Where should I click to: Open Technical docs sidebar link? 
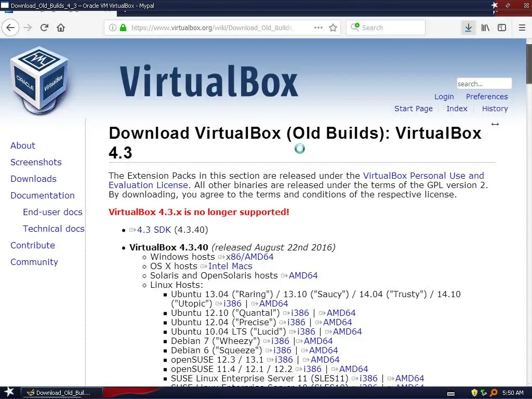(x=54, y=229)
